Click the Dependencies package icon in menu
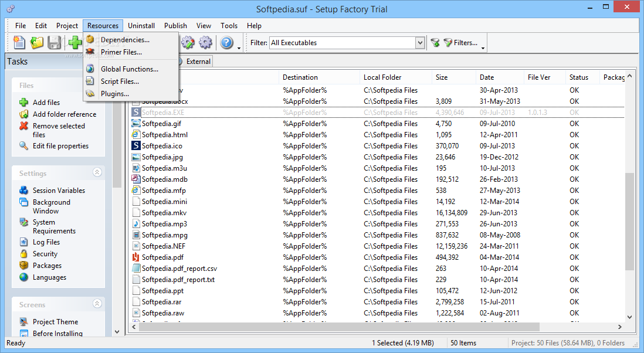644x353 pixels. [90, 39]
